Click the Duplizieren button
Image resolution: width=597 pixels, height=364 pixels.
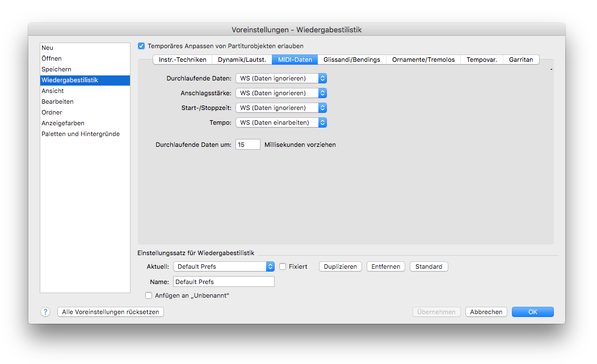coord(340,266)
